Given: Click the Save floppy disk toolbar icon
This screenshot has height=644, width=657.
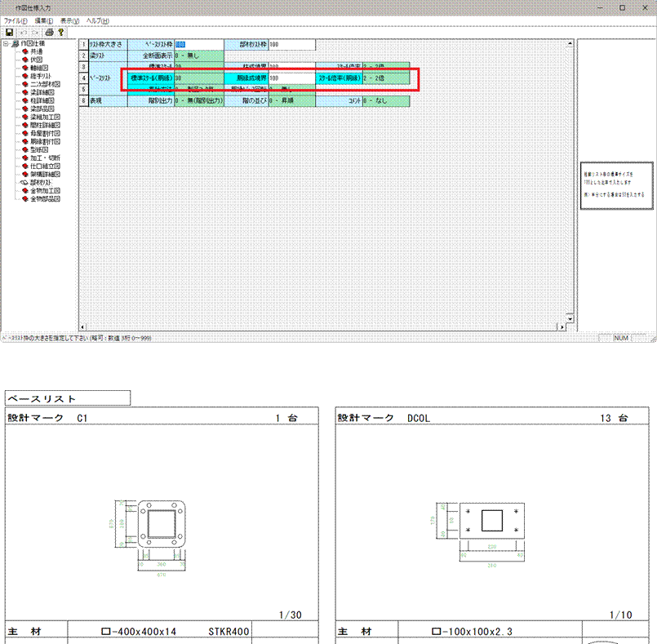Looking at the screenshot, I should point(9,32).
